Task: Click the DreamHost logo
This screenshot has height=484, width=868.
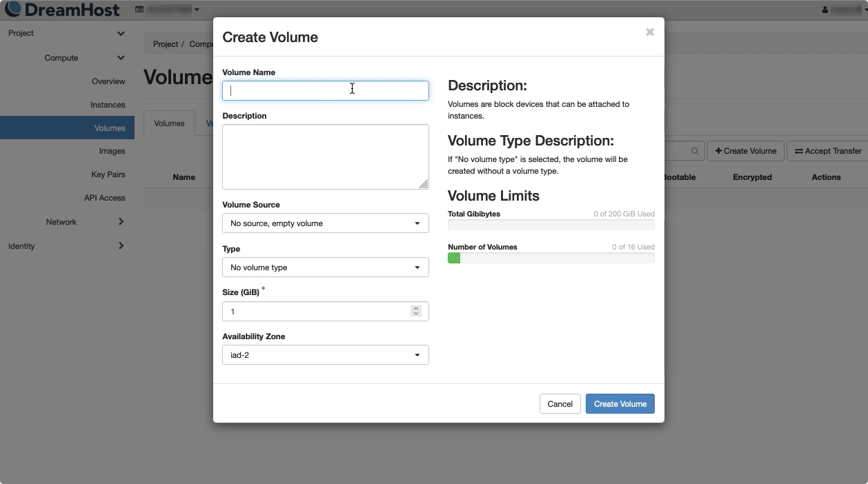Action: click(62, 10)
